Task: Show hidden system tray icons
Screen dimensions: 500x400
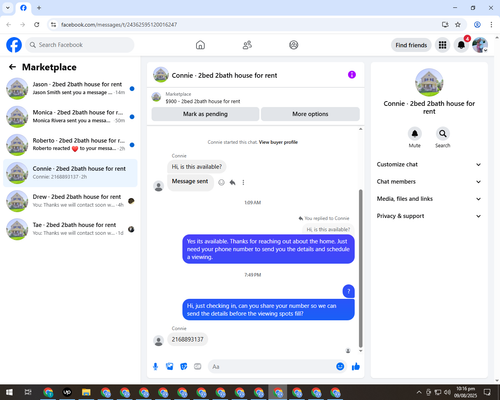Action: point(419,392)
